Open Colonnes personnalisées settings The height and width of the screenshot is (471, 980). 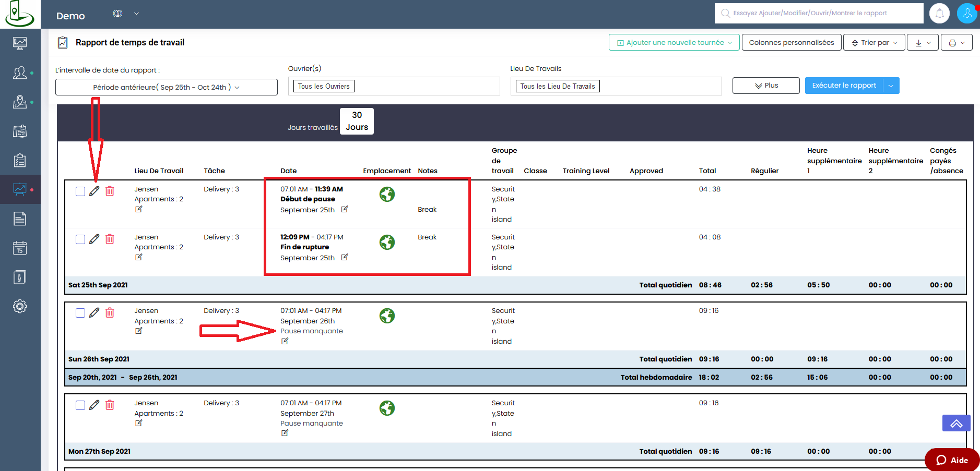[x=791, y=43]
